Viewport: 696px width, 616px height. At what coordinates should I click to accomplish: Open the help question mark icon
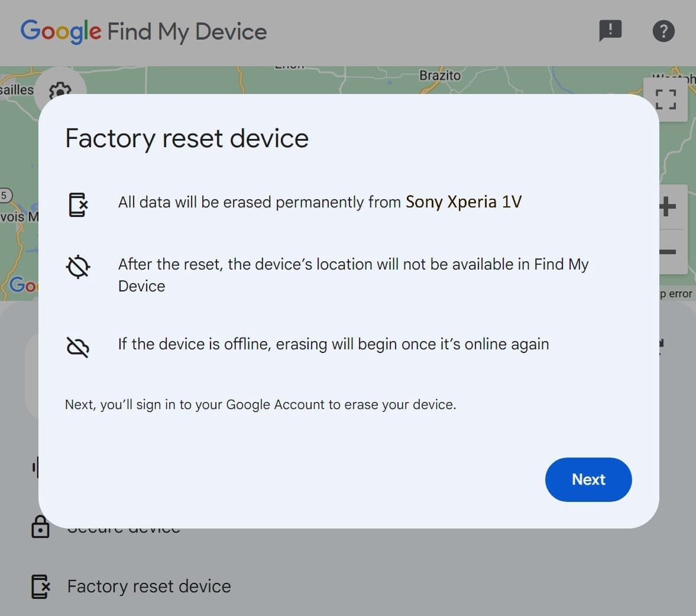[x=663, y=31]
